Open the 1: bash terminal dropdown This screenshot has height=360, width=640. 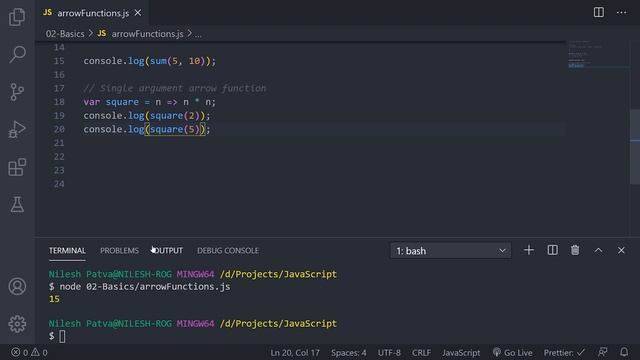coord(451,251)
